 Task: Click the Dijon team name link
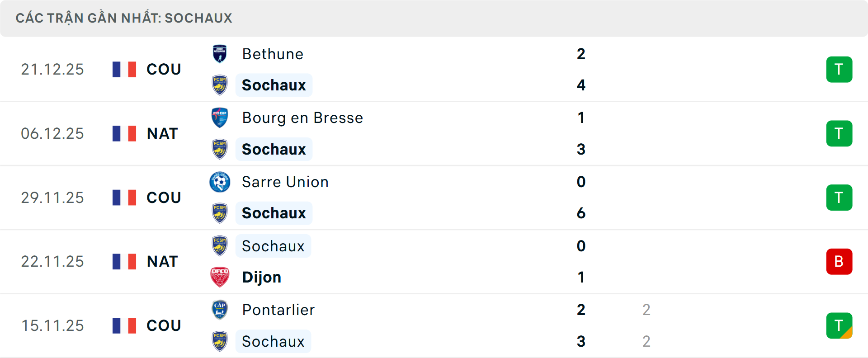click(261, 277)
